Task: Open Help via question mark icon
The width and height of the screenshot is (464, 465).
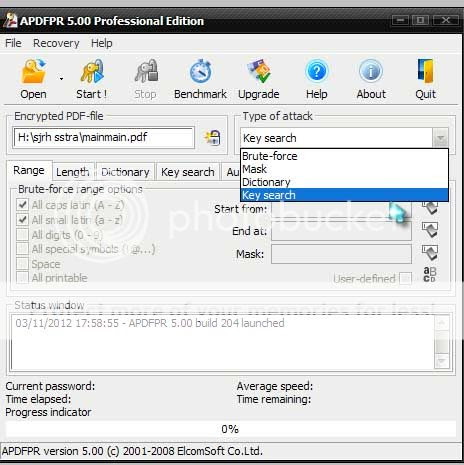Action: coord(317,71)
